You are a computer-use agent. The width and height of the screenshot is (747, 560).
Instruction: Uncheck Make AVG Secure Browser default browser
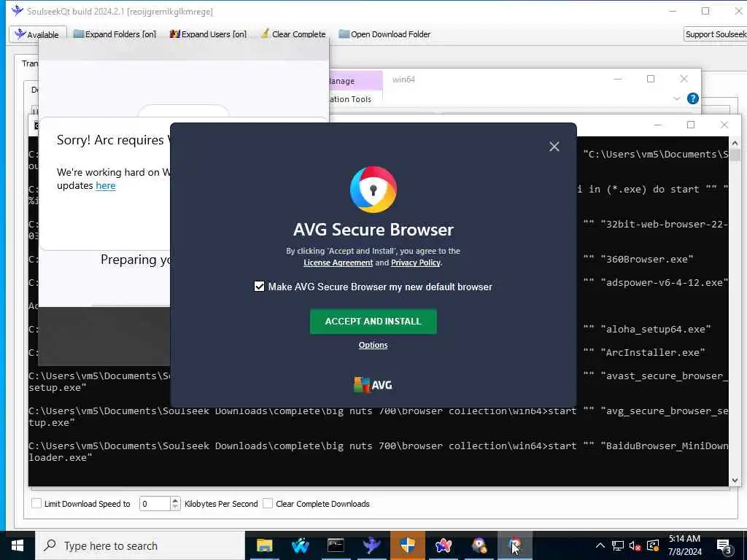click(259, 287)
